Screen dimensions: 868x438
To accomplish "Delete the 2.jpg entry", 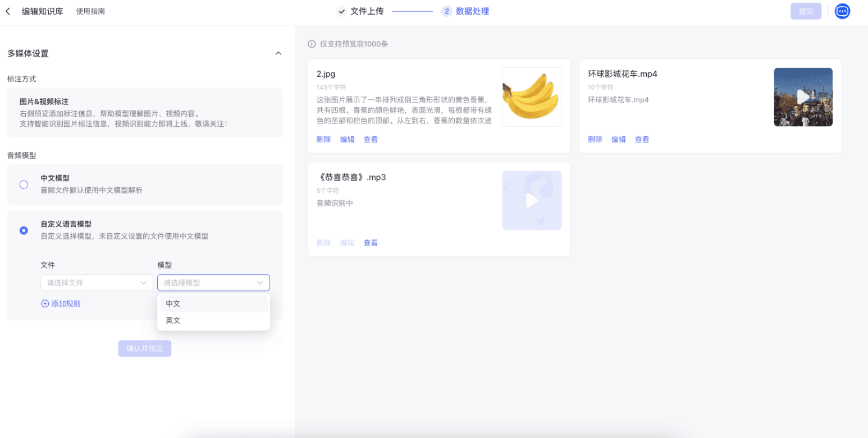I will pos(323,140).
